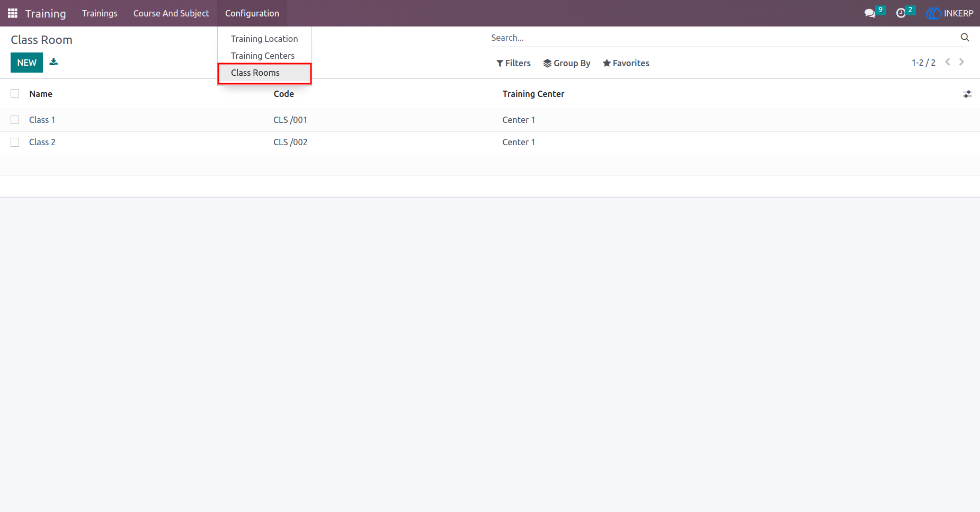Image resolution: width=980 pixels, height=512 pixels.
Task: Click the NEW button
Action: click(26, 63)
